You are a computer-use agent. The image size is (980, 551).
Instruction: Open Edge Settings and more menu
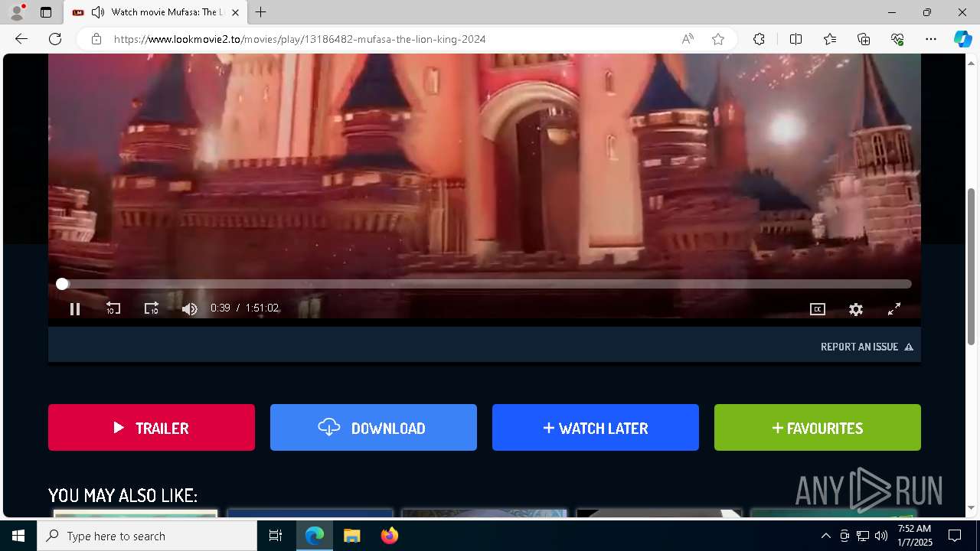click(x=931, y=39)
